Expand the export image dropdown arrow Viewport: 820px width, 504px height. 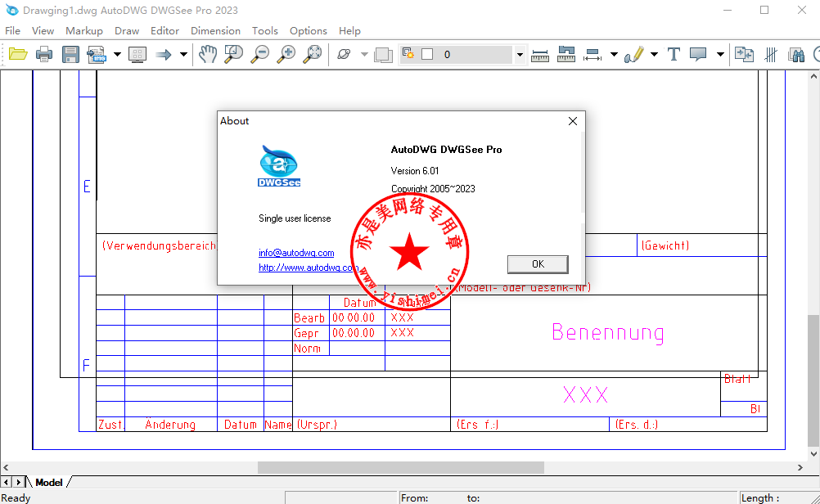point(117,54)
